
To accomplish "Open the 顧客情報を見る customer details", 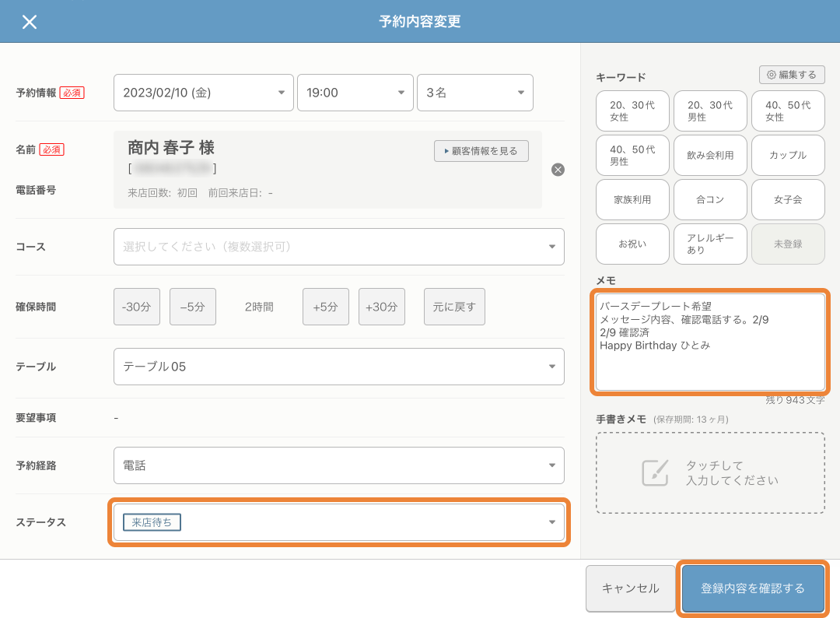I will click(x=481, y=151).
